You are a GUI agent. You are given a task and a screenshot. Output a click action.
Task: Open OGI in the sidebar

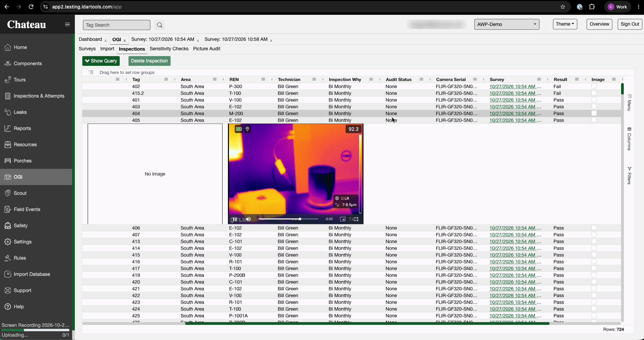tap(36, 177)
